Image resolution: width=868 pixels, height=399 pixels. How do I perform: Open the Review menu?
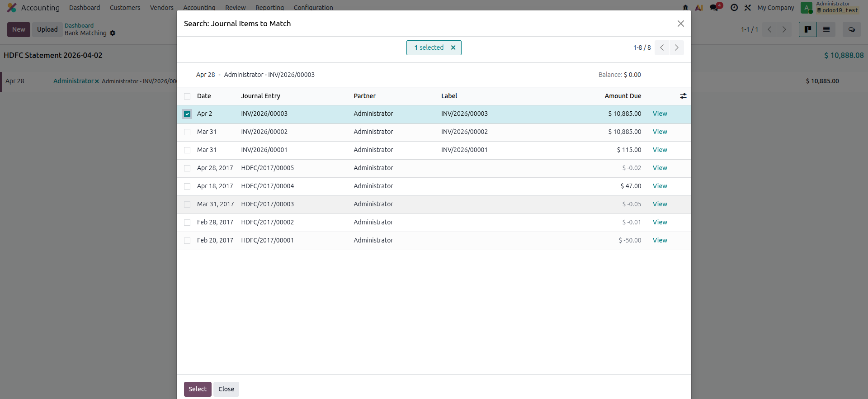(x=236, y=8)
